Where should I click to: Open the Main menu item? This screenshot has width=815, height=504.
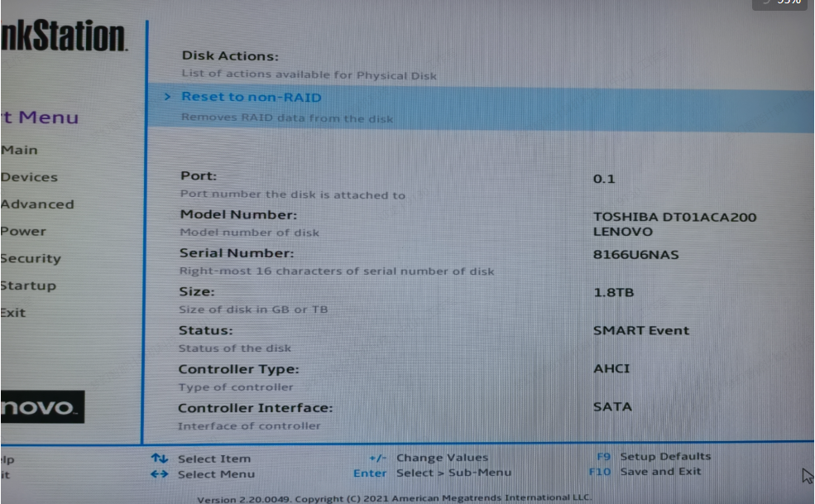[x=19, y=151]
